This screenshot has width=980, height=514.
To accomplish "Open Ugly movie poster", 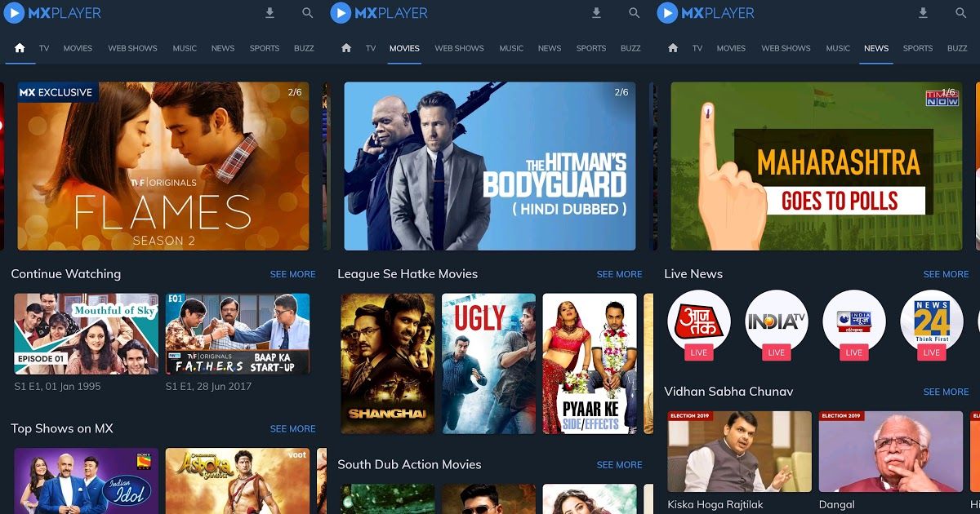I will (488, 364).
